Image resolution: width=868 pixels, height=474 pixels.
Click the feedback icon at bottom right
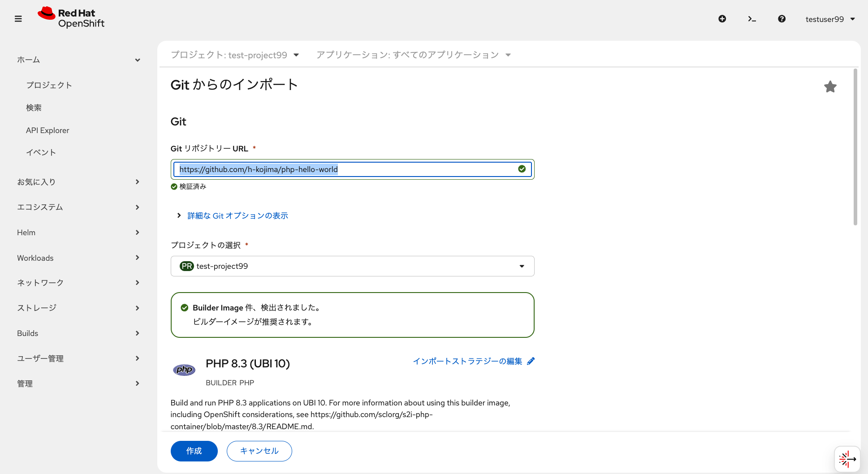[847, 459]
